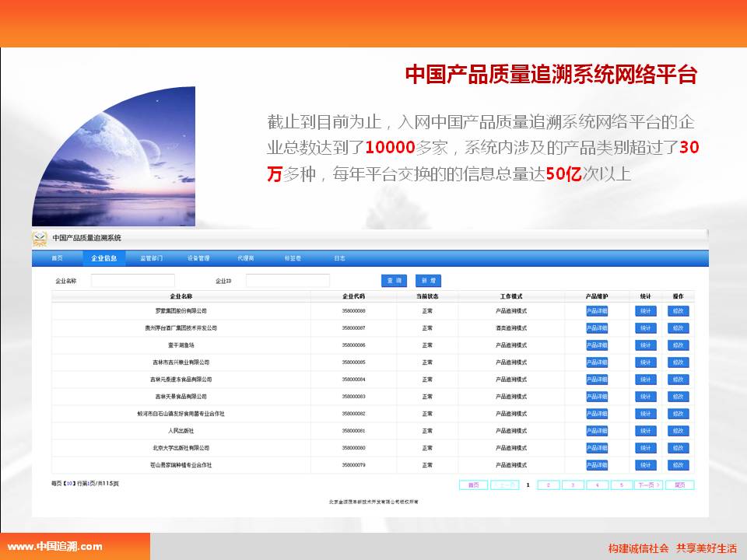Go to page 3 in pagination

click(573, 485)
